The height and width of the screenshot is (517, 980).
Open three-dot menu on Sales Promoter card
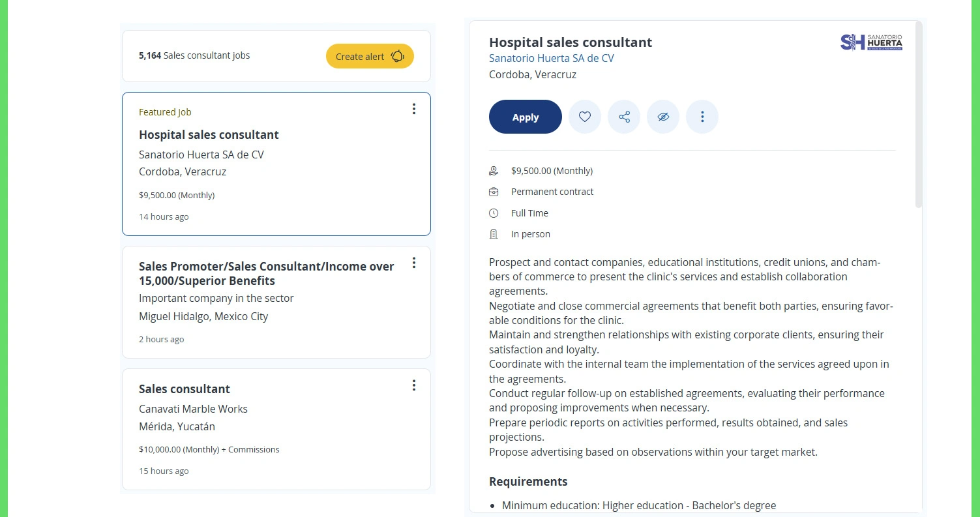point(413,263)
